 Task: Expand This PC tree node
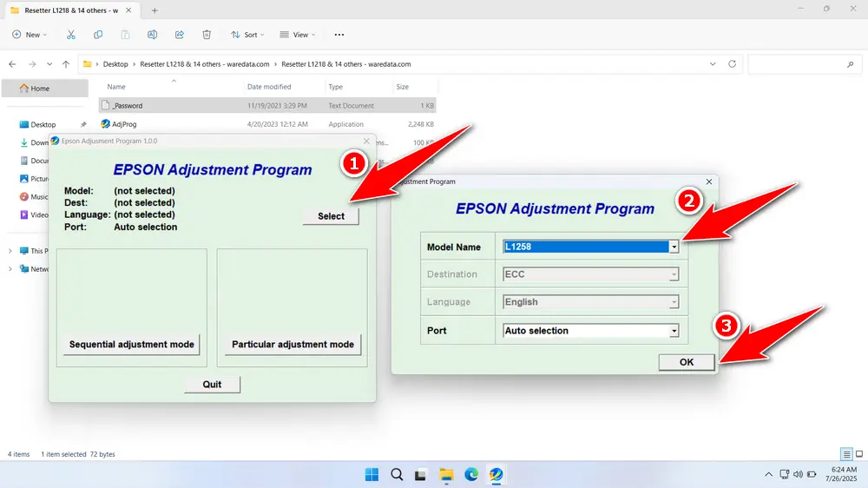[10, 251]
